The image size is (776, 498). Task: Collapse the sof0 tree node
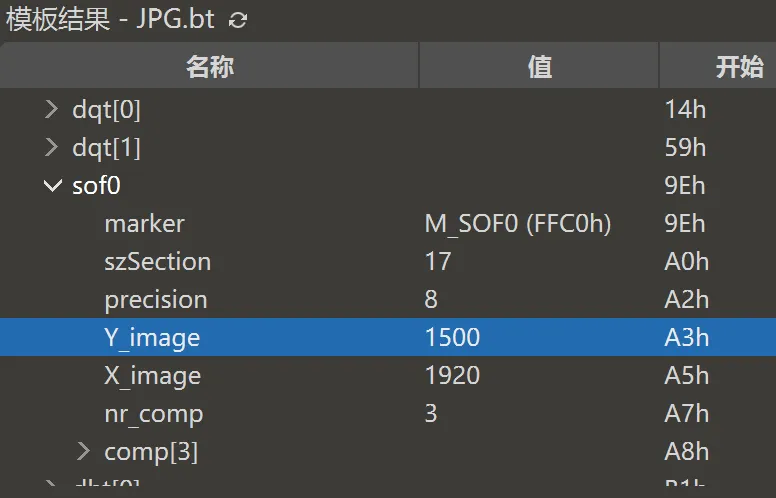[x=53, y=186]
